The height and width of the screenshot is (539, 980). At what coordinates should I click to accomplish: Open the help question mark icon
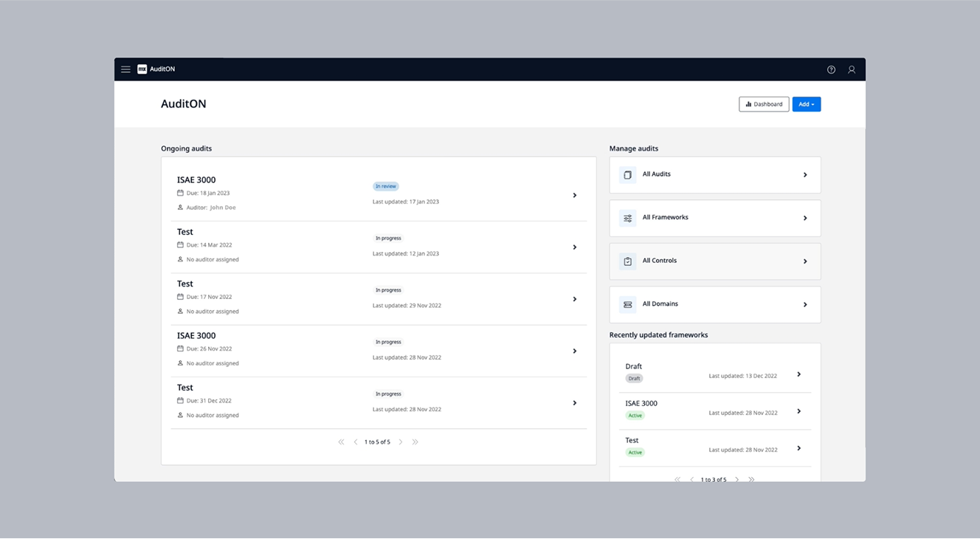click(x=831, y=69)
